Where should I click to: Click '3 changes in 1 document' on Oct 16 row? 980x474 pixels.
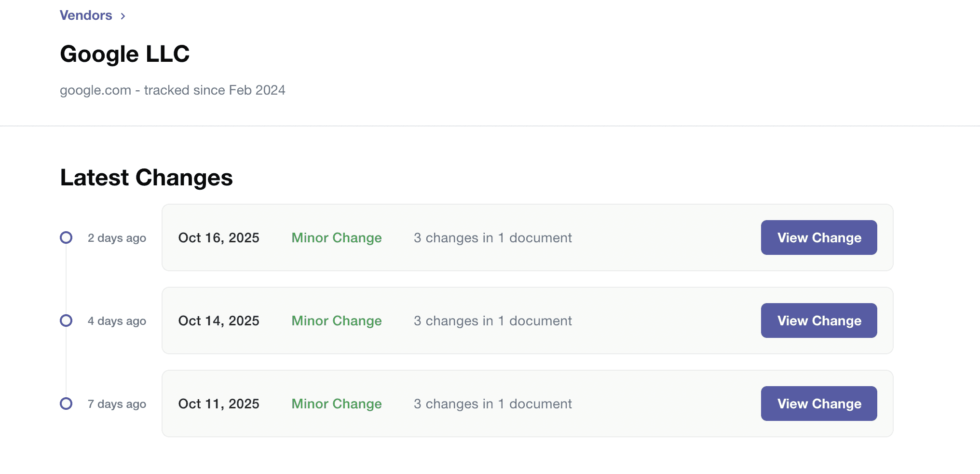(x=493, y=238)
